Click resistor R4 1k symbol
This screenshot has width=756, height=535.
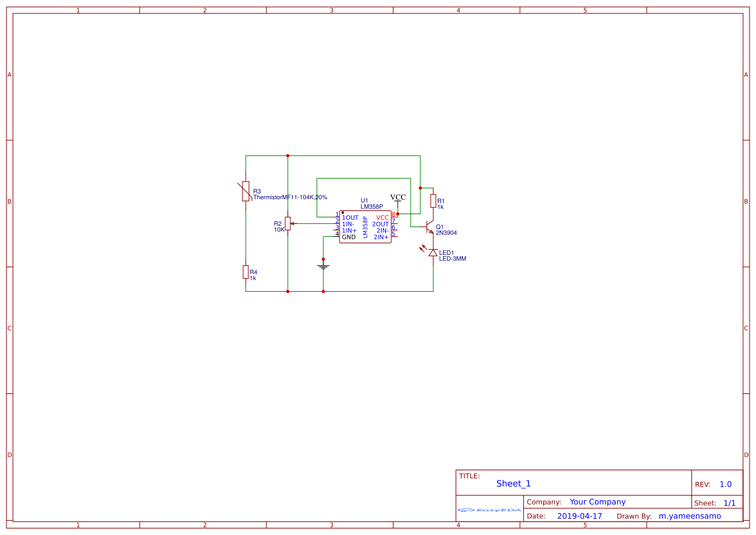point(246,272)
